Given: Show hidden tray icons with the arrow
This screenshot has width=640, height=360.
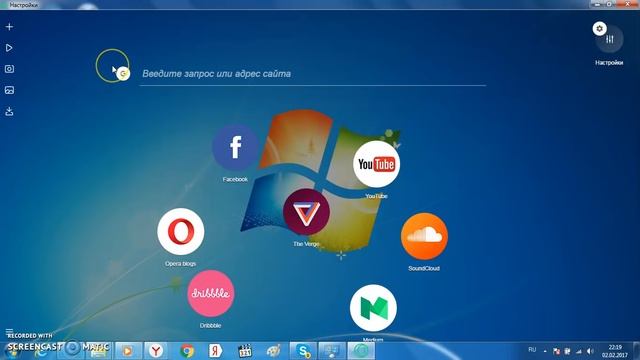Looking at the screenshot, I should [x=545, y=351].
